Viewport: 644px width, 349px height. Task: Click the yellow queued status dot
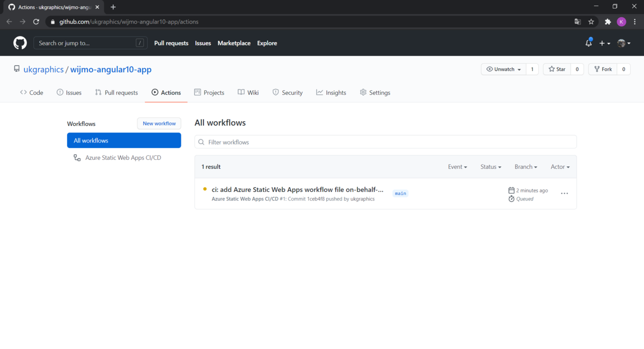(x=205, y=189)
